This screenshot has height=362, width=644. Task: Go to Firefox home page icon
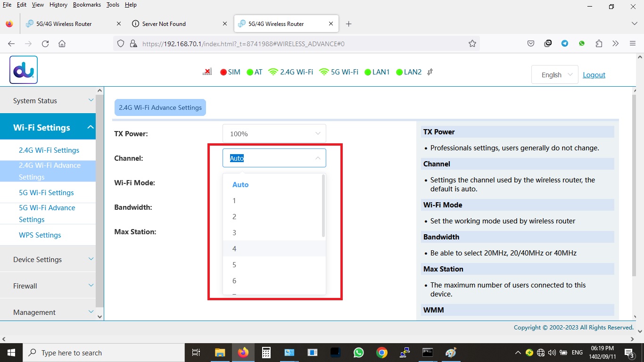pyautogui.click(x=62, y=44)
